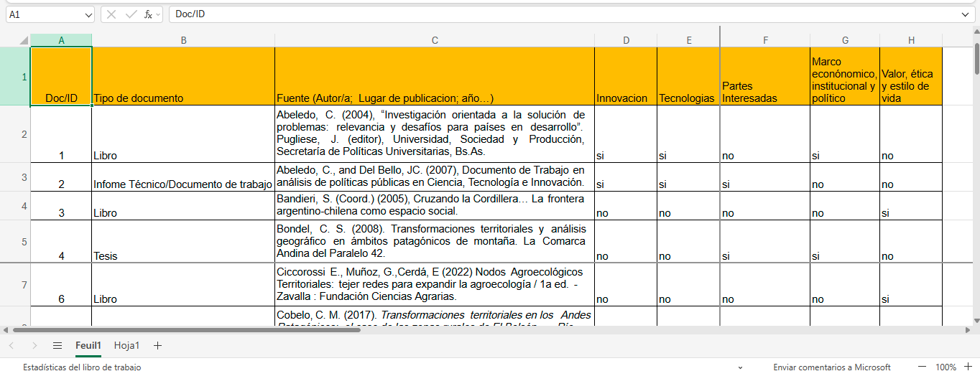Add a new sheet with plus icon
Viewport: 980px width, 371px height.
click(x=158, y=346)
